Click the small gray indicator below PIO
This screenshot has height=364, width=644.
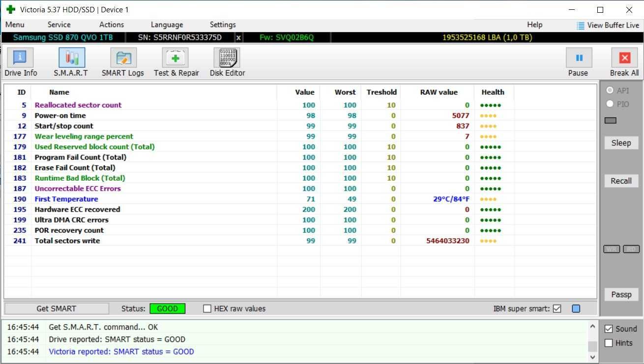610,121
